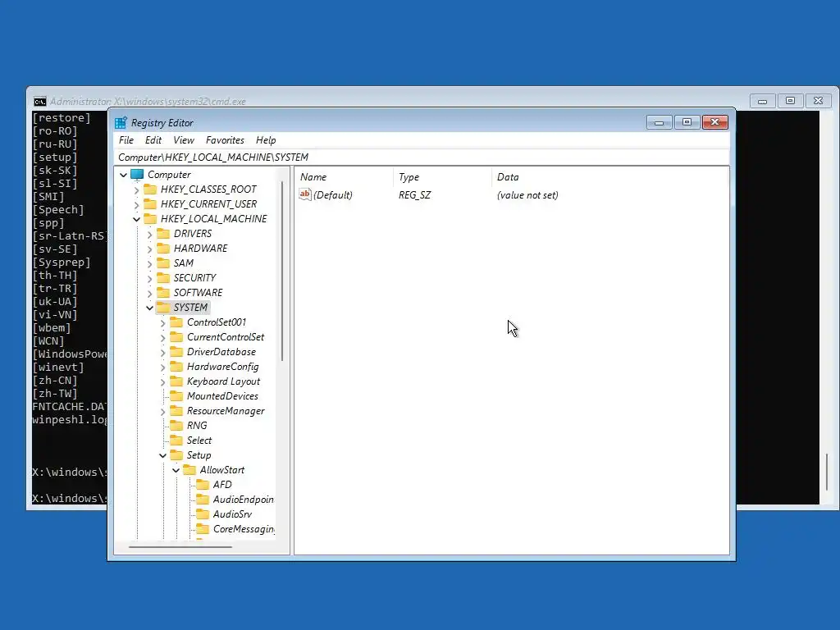Select the AudioEndpoint key label
Viewport: 840px width, 630px height.
point(243,500)
